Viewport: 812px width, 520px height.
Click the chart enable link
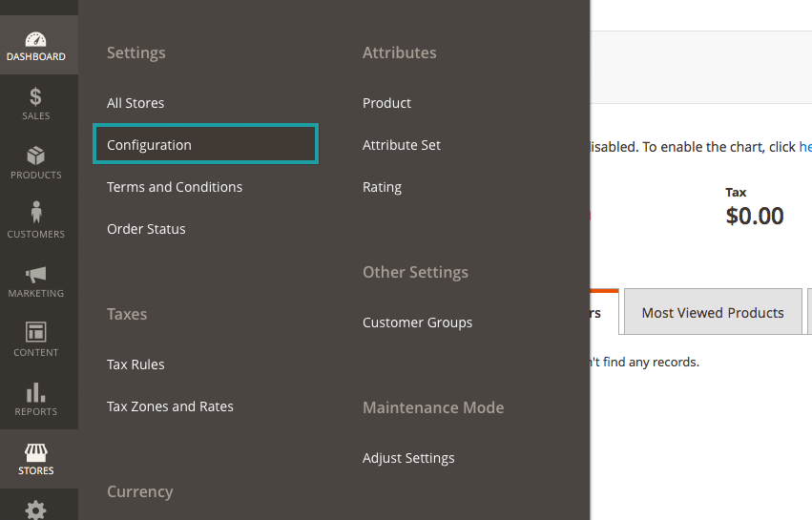[804, 147]
